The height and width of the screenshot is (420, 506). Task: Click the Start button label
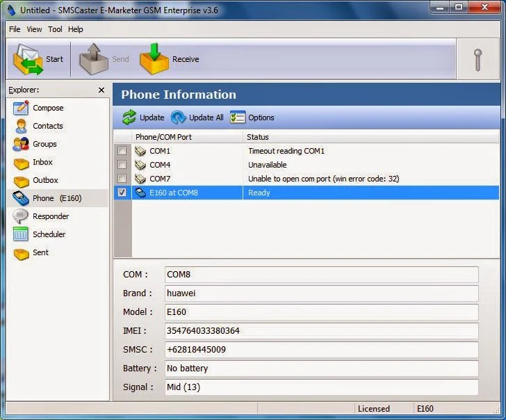[x=54, y=59]
